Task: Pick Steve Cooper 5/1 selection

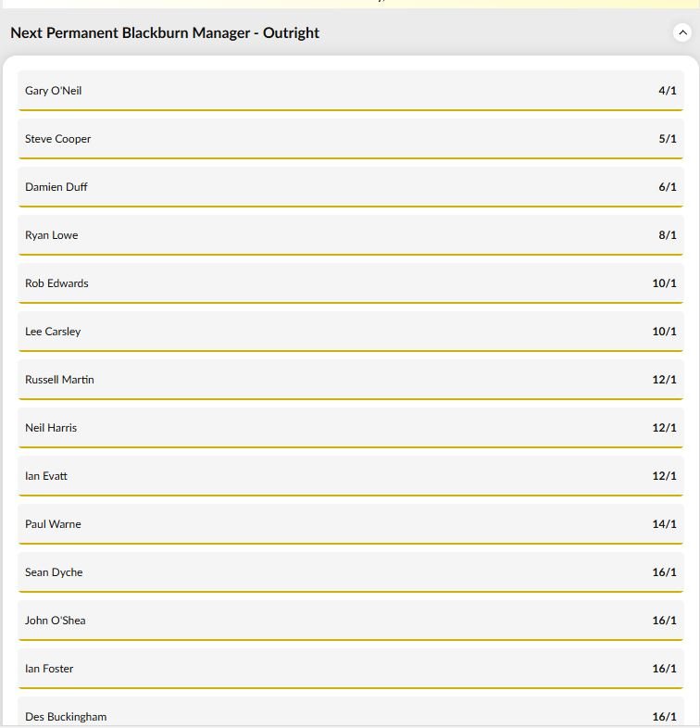Action: pyautogui.click(x=351, y=139)
